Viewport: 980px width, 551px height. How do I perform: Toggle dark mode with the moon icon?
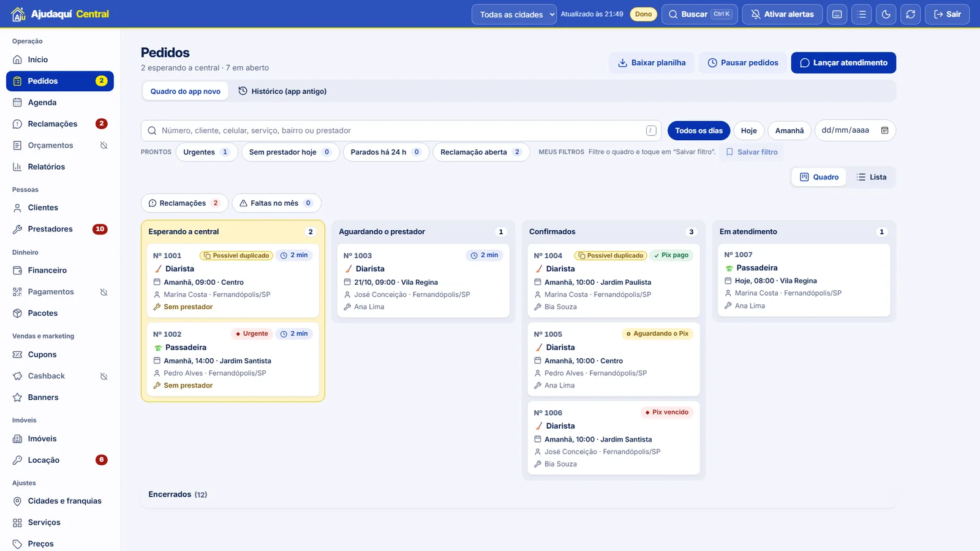point(886,14)
